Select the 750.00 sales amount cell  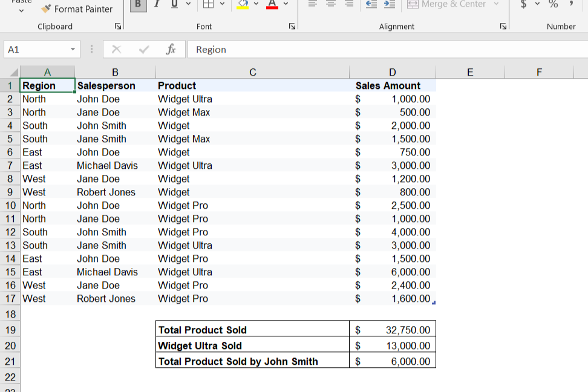[392, 152]
